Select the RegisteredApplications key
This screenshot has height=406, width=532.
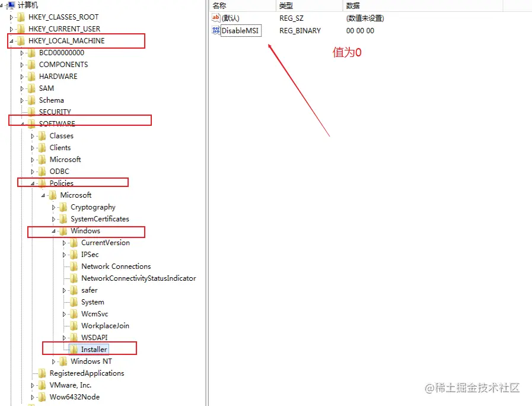[x=87, y=373]
